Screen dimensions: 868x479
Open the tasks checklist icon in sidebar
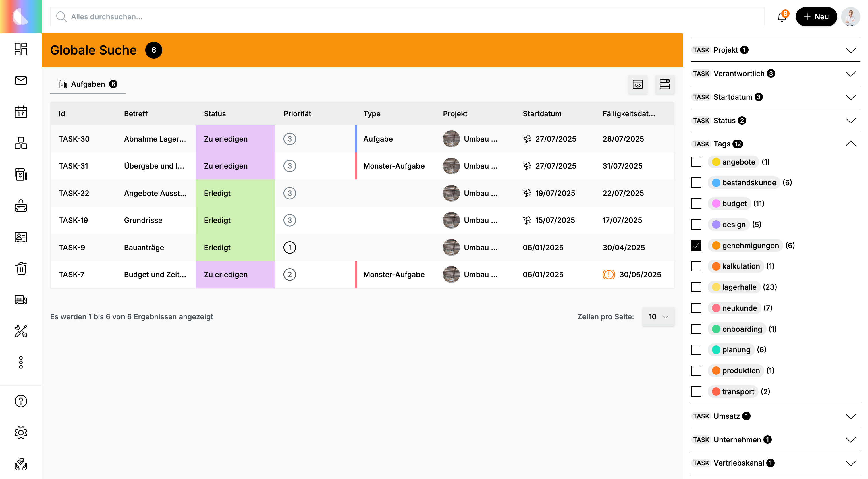click(21, 175)
